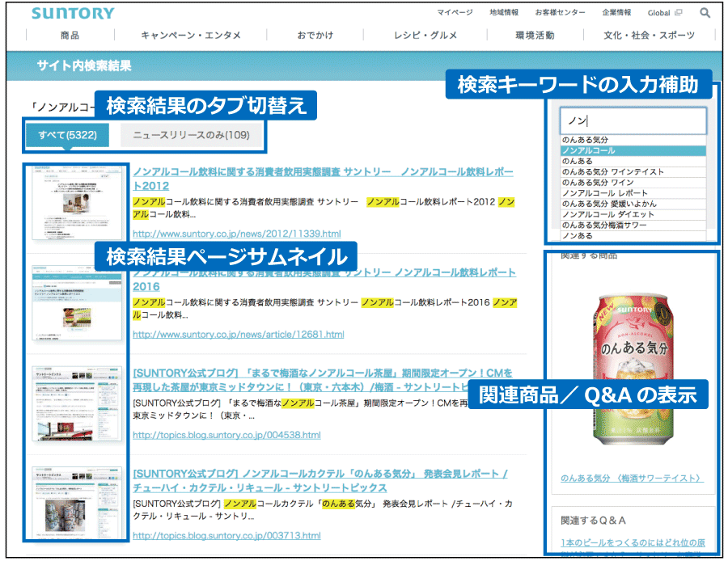Open お客様センター link
Image resolution: width=728 pixels, height=561 pixels.
(x=560, y=12)
